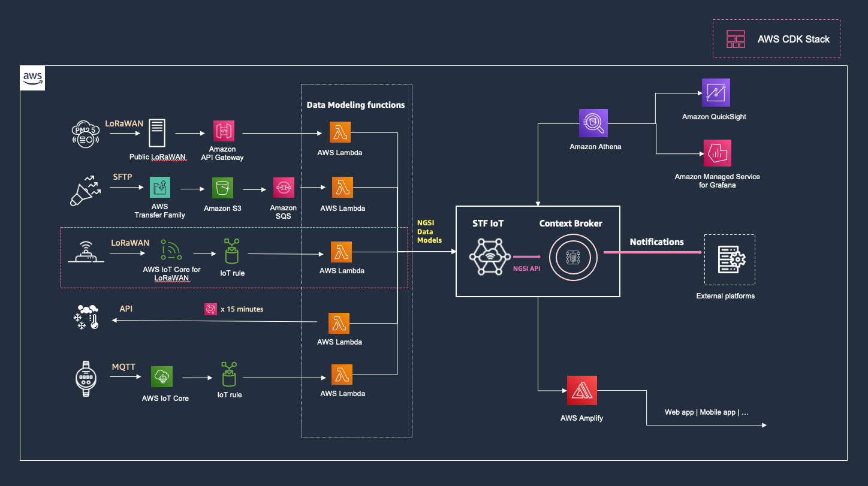Image resolution: width=868 pixels, height=486 pixels.
Task: Select the LoRaWAN label inside dashed box
Action: [x=130, y=243]
